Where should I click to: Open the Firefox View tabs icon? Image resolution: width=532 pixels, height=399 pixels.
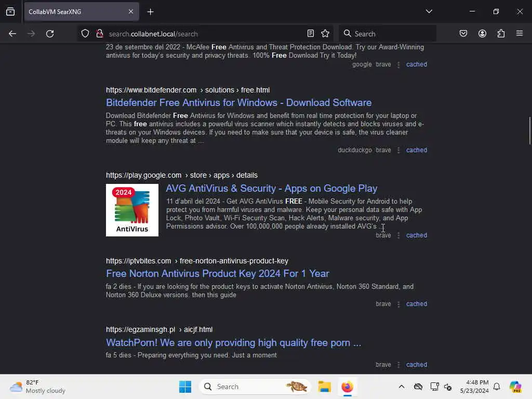10,11
